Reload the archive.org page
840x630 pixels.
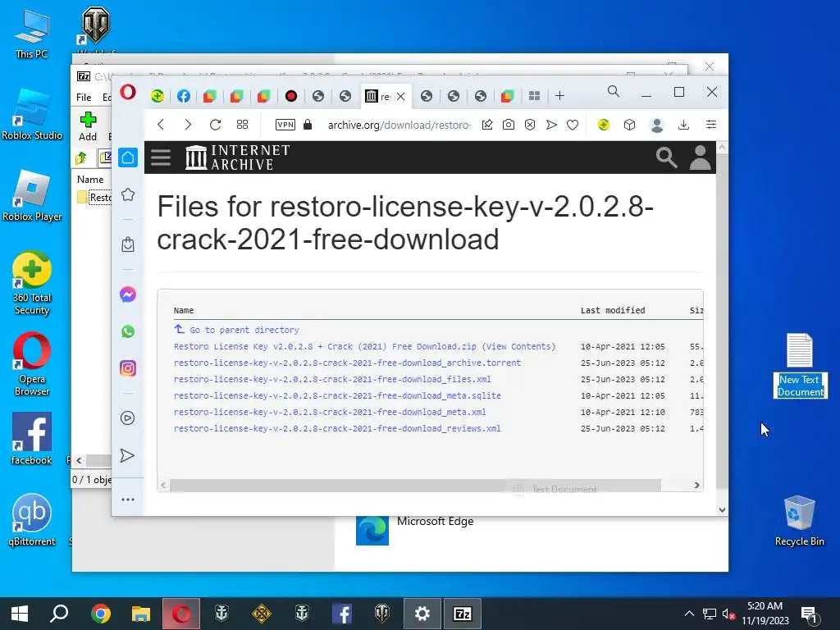pyautogui.click(x=216, y=125)
